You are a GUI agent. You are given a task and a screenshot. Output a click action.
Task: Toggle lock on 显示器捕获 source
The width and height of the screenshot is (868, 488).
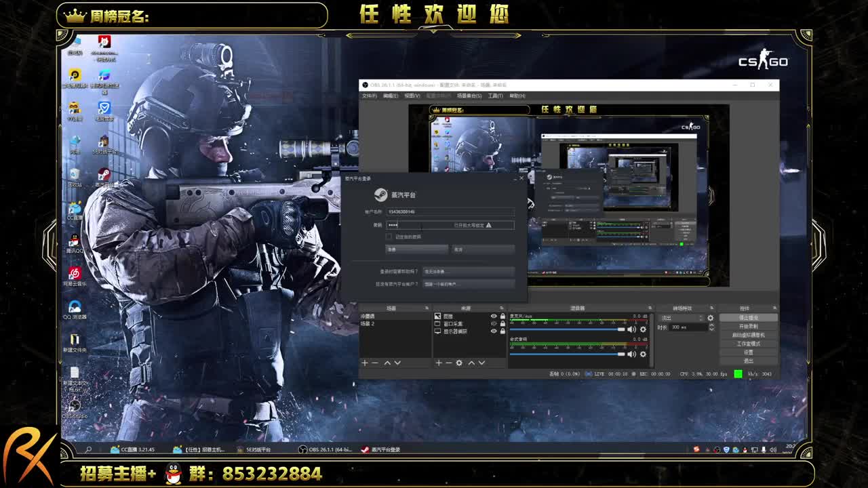[x=502, y=331]
